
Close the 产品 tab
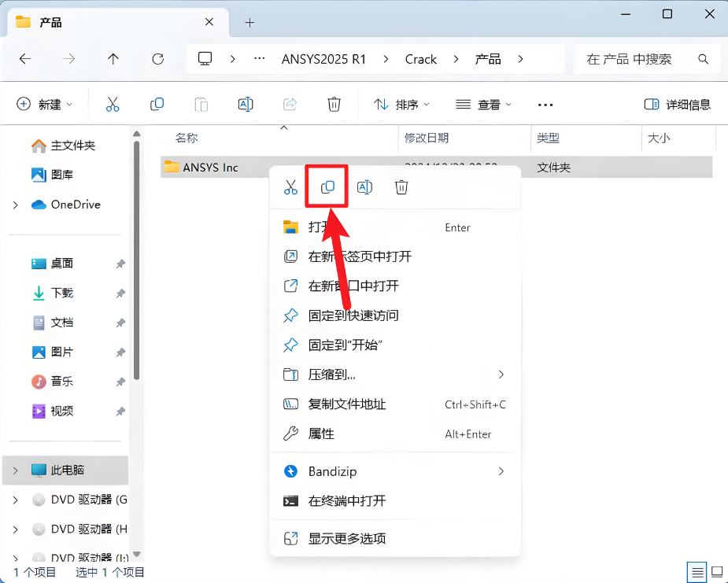[x=209, y=22]
